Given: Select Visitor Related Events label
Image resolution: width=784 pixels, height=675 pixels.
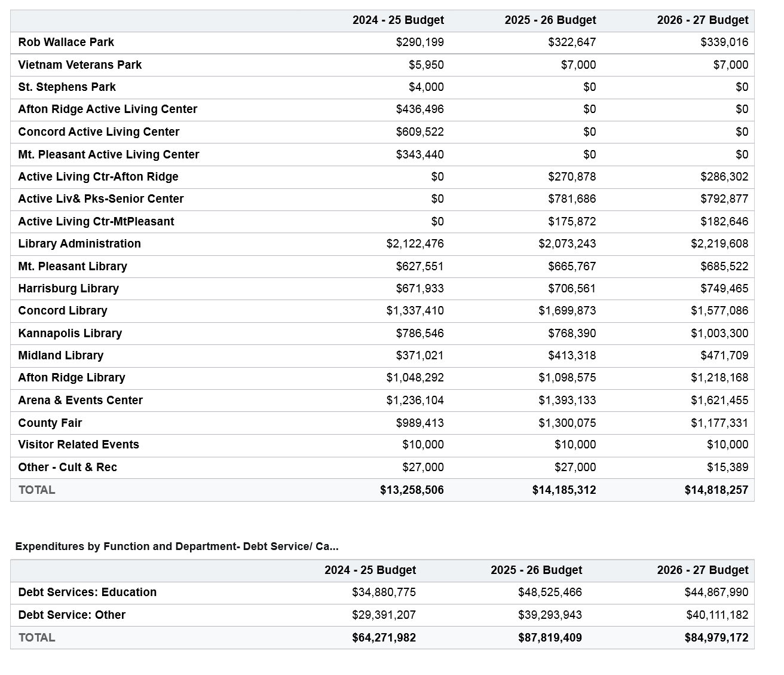Looking at the screenshot, I should pyautogui.click(x=78, y=445).
